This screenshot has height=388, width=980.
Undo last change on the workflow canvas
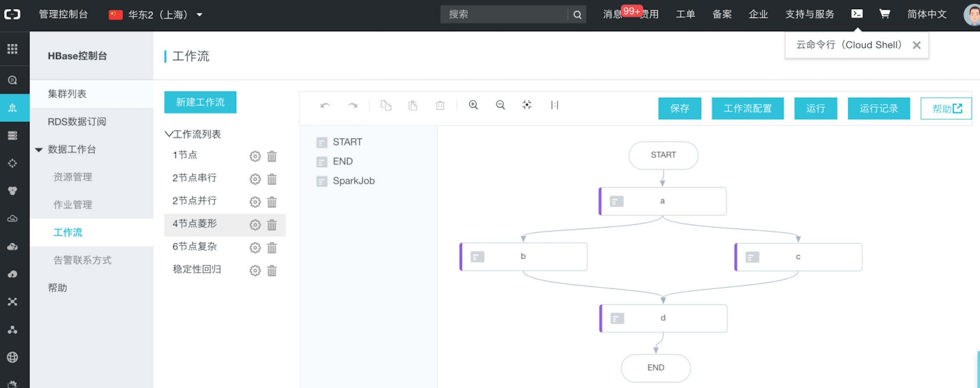325,105
